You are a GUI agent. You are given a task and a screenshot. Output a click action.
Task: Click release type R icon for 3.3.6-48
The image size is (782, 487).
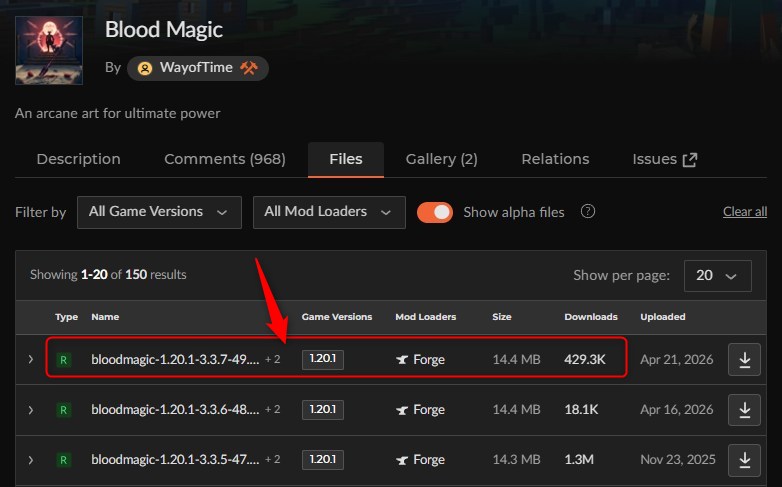pos(63,410)
